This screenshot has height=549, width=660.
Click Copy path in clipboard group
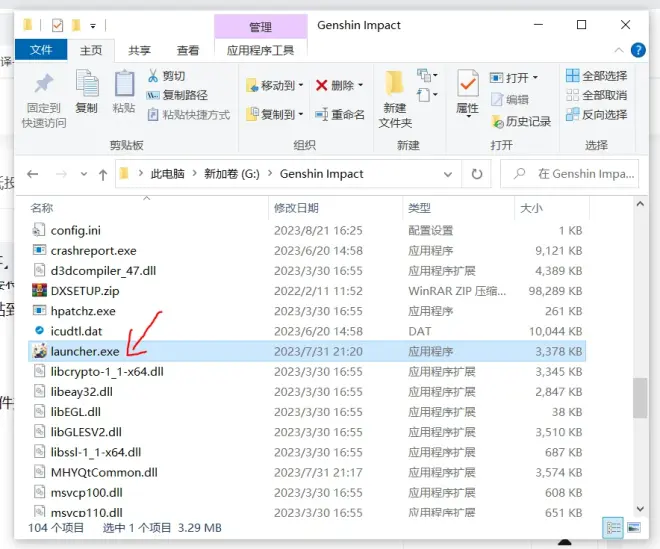click(x=177, y=95)
